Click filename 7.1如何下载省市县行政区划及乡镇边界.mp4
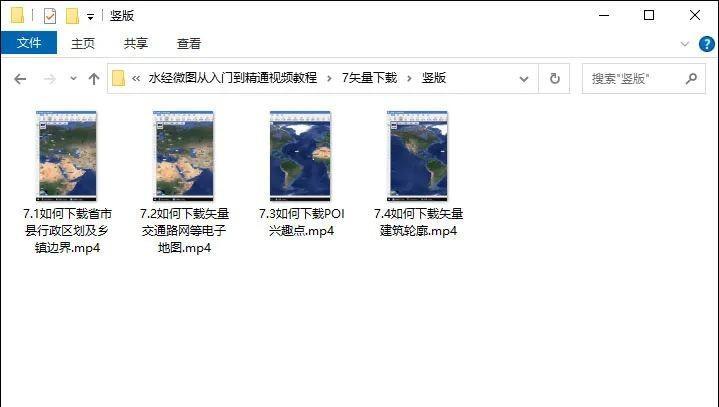719x407 pixels. pyautogui.click(x=67, y=231)
